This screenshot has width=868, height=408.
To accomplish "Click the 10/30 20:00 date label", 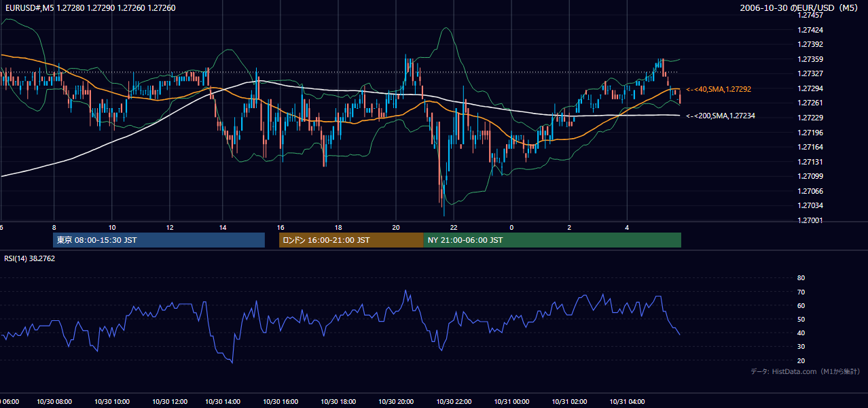I will pyautogui.click(x=396, y=402).
